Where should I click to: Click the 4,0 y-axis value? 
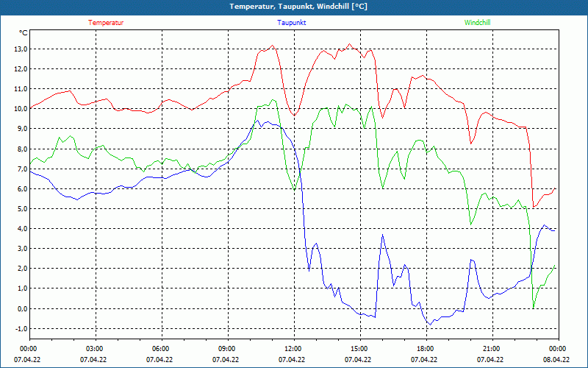click(x=22, y=229)
